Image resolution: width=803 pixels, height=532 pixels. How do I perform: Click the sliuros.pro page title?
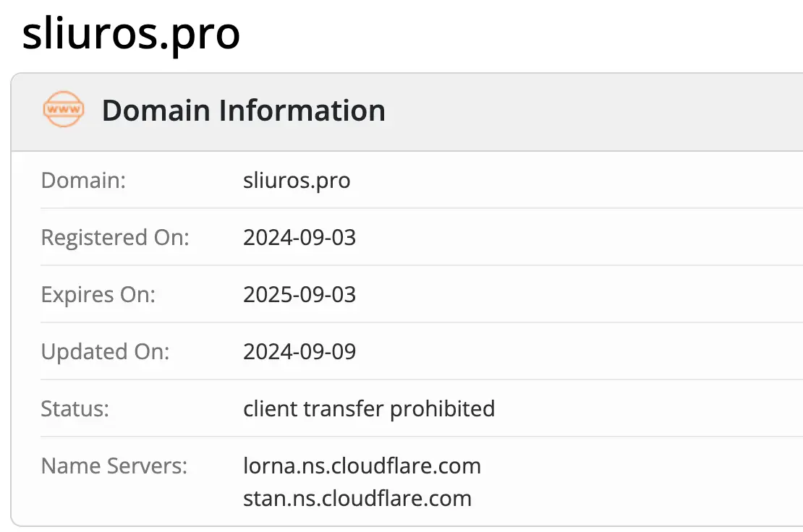(131, 34)
